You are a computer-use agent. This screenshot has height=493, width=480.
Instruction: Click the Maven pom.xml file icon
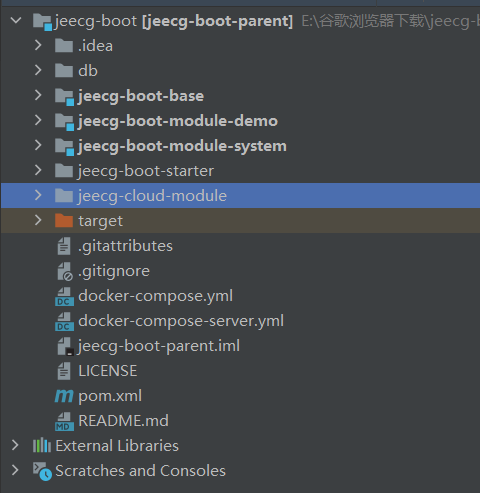click(64, 396)
